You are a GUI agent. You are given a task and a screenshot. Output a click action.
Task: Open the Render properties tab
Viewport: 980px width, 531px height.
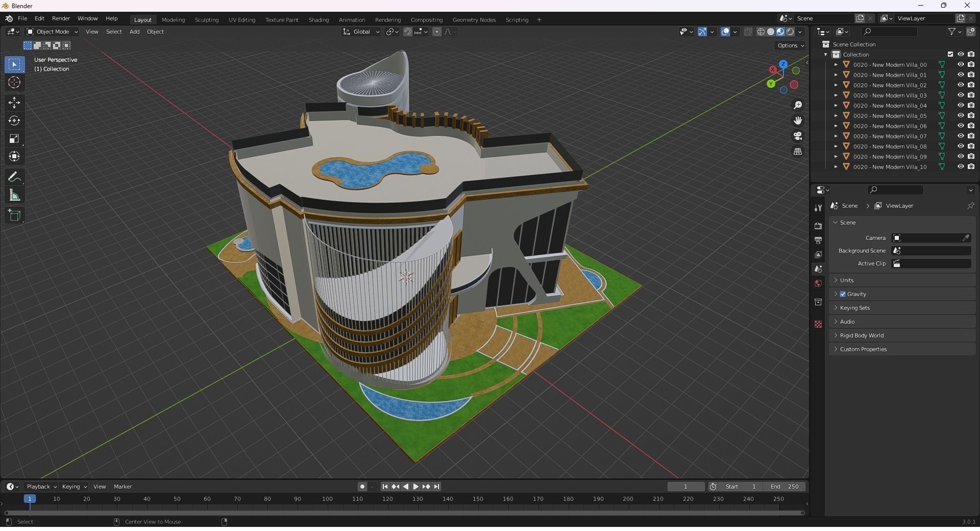pos(818,226)
